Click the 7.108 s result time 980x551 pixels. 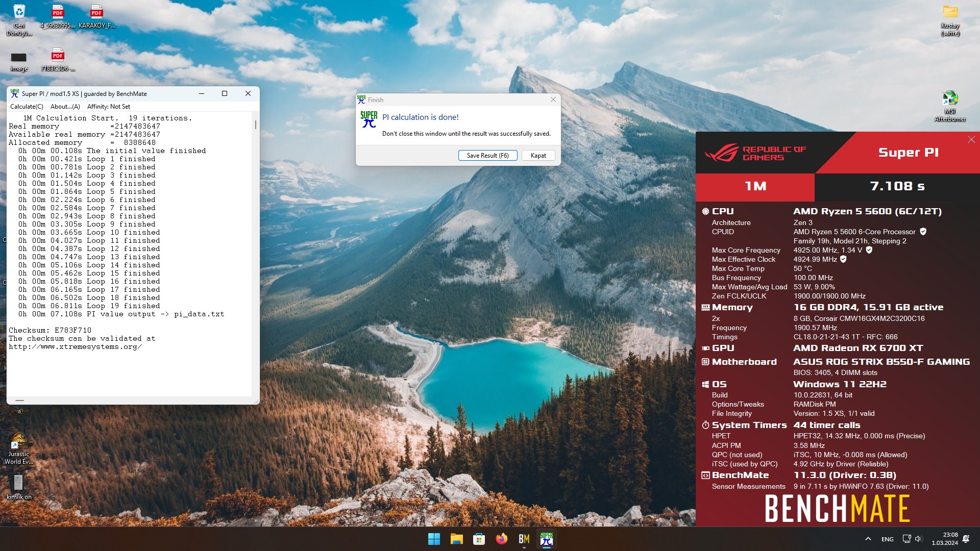click(897, 186)
